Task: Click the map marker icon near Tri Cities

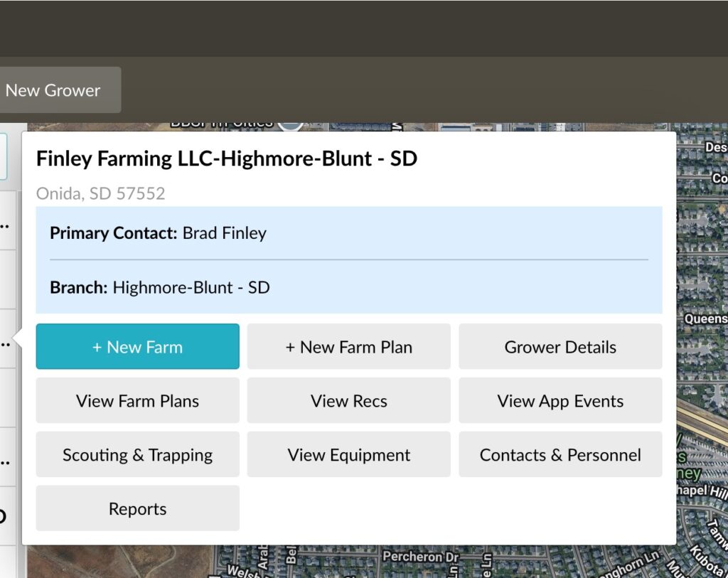Action: 290,124
